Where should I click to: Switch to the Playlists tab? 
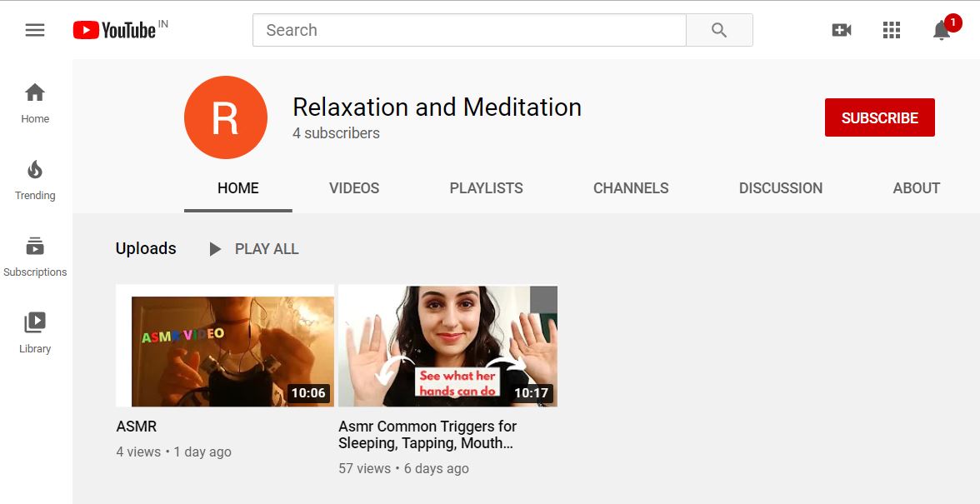(x=486, y=188)
